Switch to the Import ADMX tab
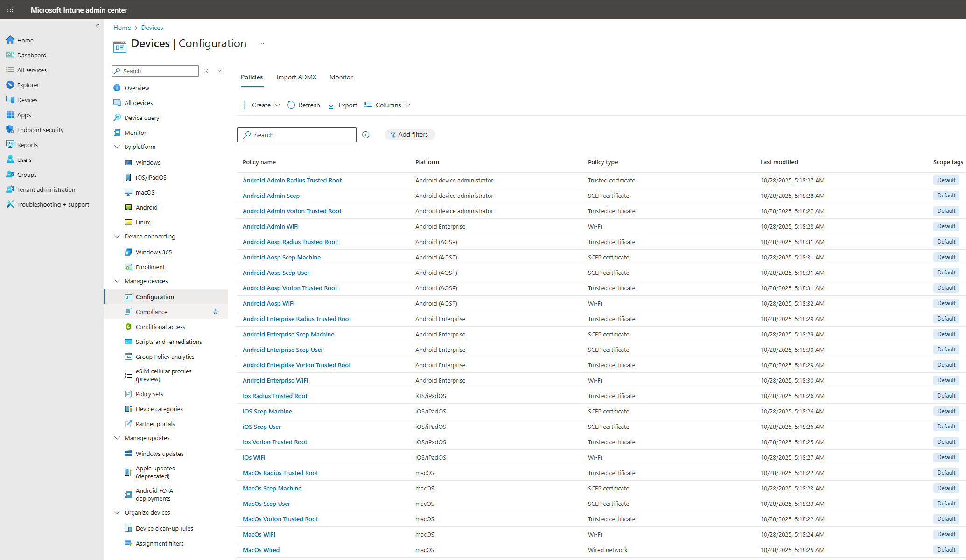966x560 pixels. [x=296, y=77]
